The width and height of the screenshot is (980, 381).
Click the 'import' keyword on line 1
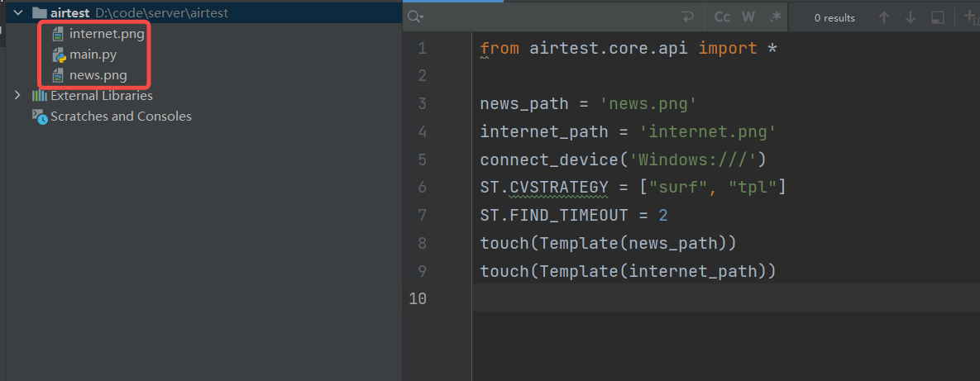(x=728, y=48)
